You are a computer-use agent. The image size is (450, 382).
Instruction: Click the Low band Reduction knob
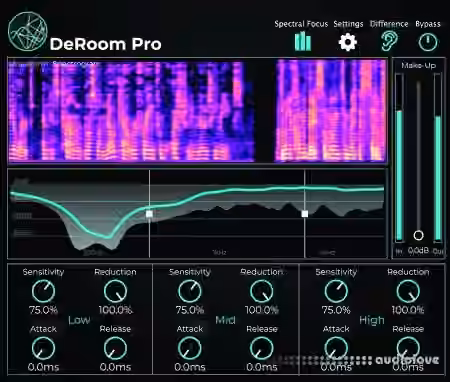click(x=115, y=291)
